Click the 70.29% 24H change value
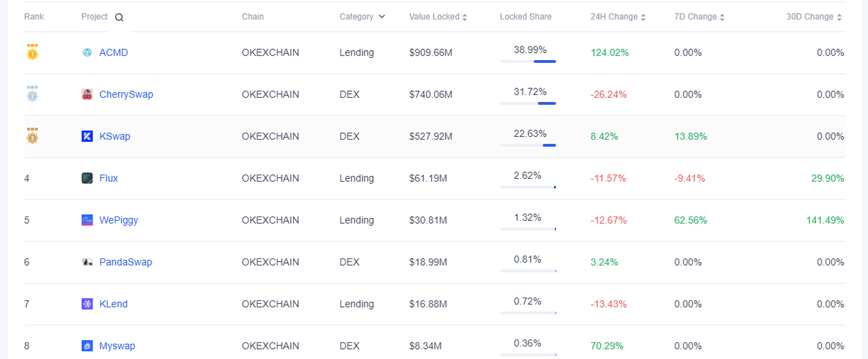 (607, 346)
